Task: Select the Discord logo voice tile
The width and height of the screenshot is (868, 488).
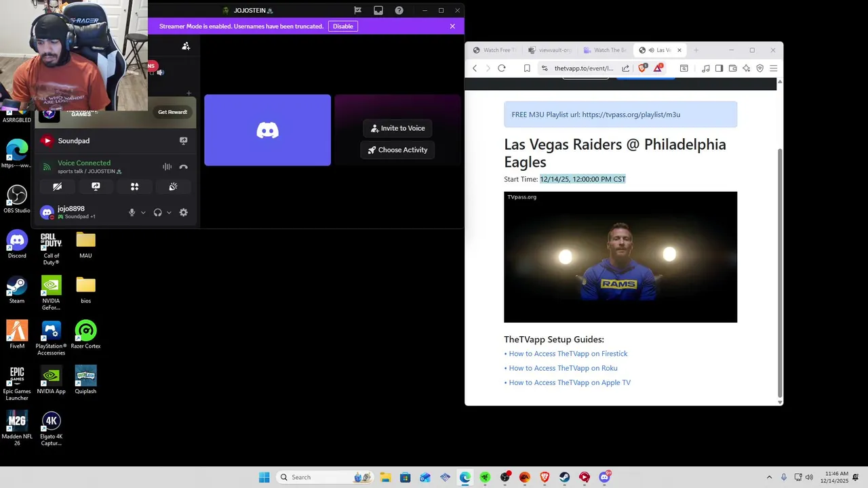Action: (x=267, y=130)
